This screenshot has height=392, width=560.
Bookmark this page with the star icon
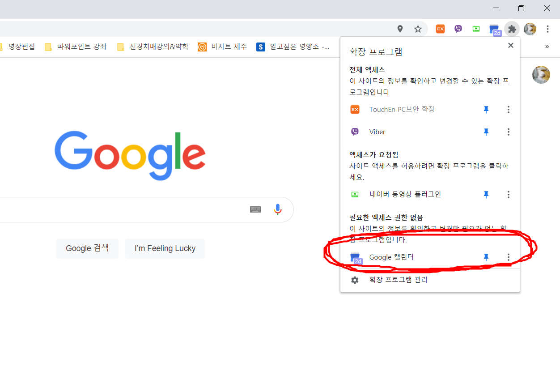tap(418, 29)
